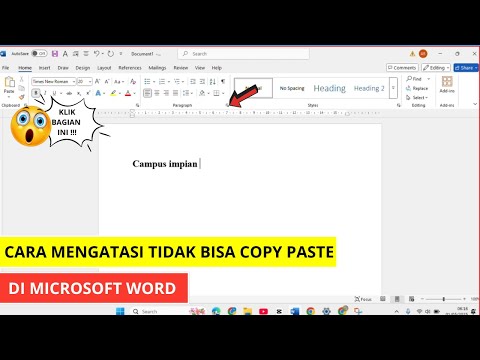Justify the paragraph text
This screenshot has height=360, width=480.
pyautogui.click(x=175, y=93)
